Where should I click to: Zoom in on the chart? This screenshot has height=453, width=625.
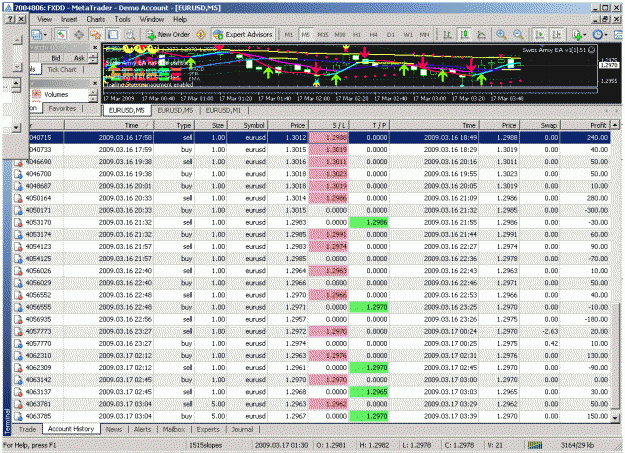pyautogui.click(x=501, y=35)
